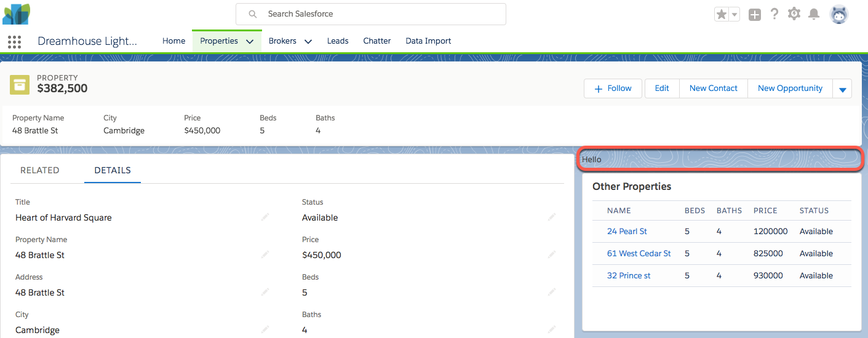Screen dimensions: 868x338
Task: Click the Dreamhouse logo icon
Action: click(x=17, y=14)
